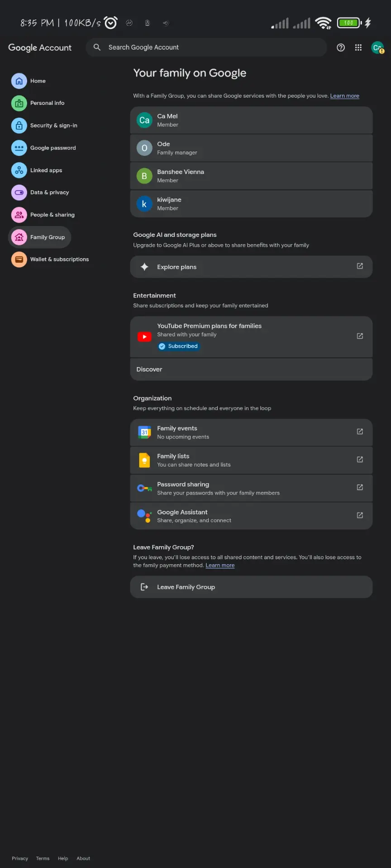Click the Ca Mel member avatar
Image resolution: width=391 pixels, height=868 pixels.
144,120
